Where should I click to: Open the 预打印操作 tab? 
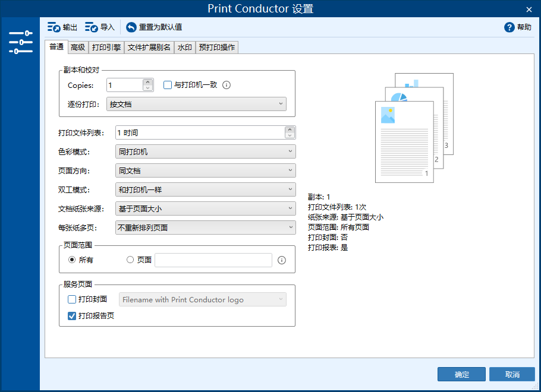[217, 47]
